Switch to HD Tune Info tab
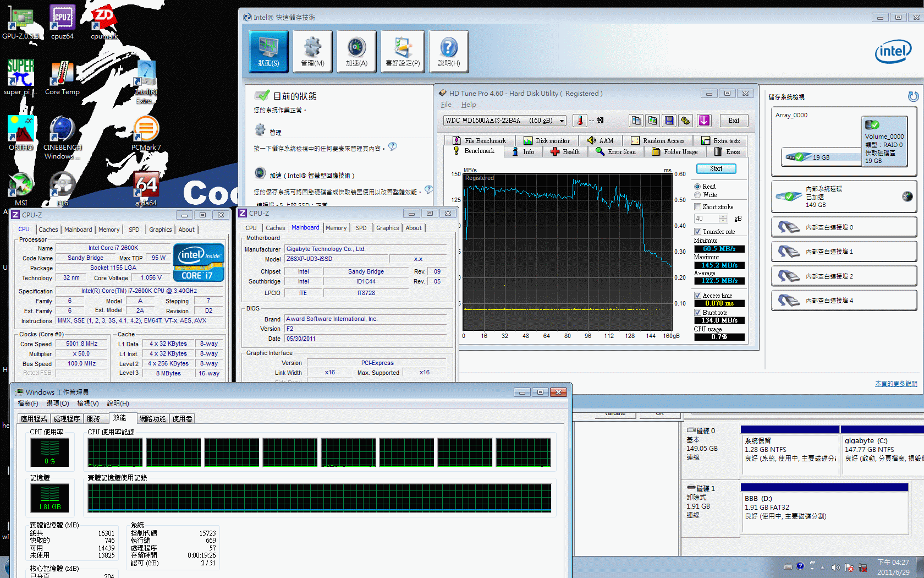 (523, 152)
